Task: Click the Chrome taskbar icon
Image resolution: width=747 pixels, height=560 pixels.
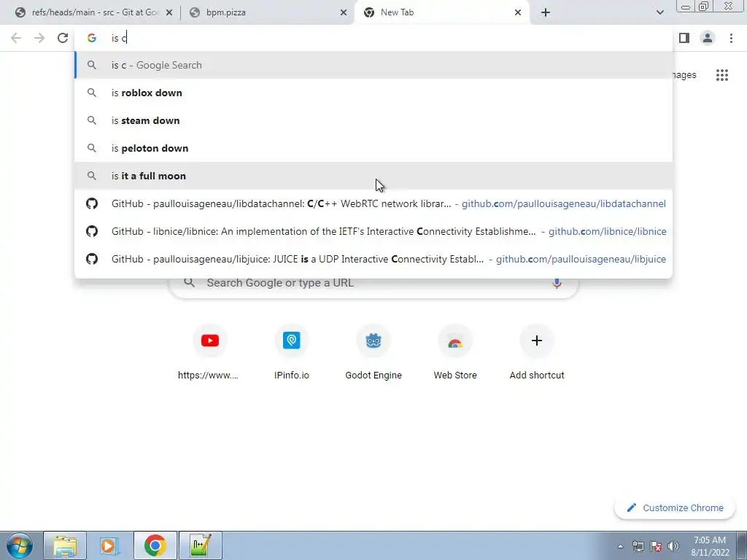Action: tap(155, 545)
